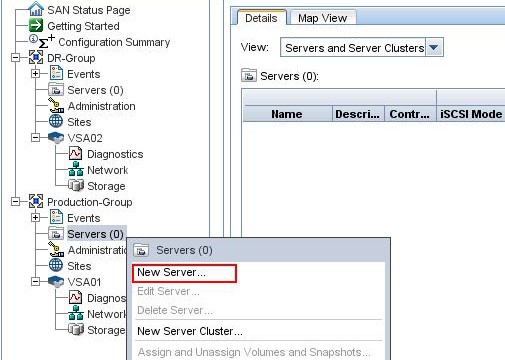Open the View dropdown arrow
505x360 pixels.
pos(434,48)
